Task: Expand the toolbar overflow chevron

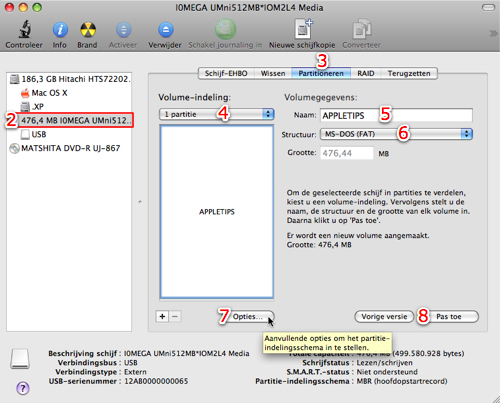Action: coord(493,33)
